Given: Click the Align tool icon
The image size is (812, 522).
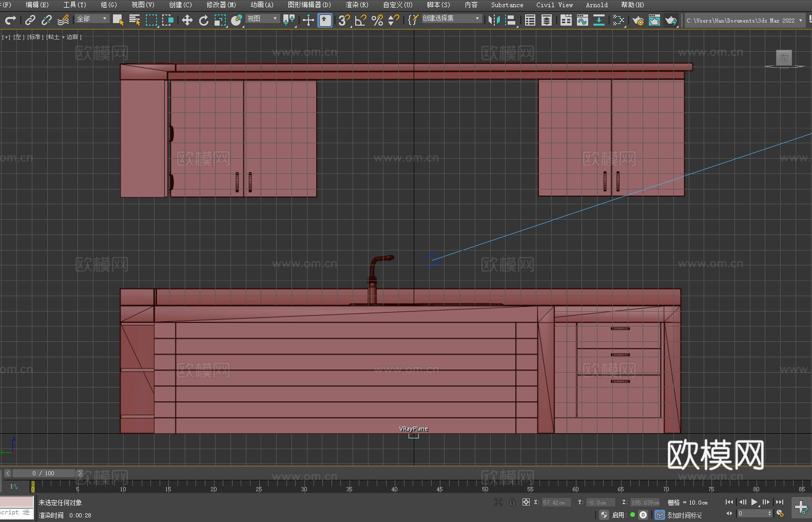Looking at the screenshot, I should [511, 20].
